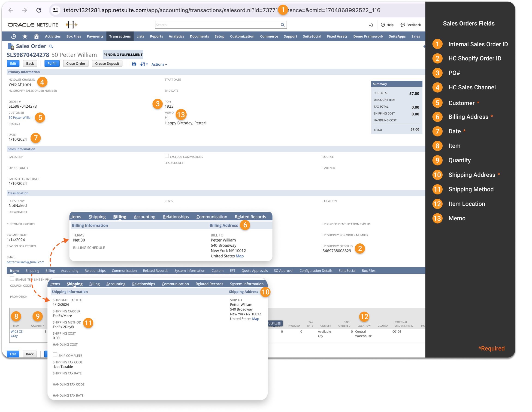Screen dimensions: 532x412
Task: Click the company H logo
Action: (72, 25)
